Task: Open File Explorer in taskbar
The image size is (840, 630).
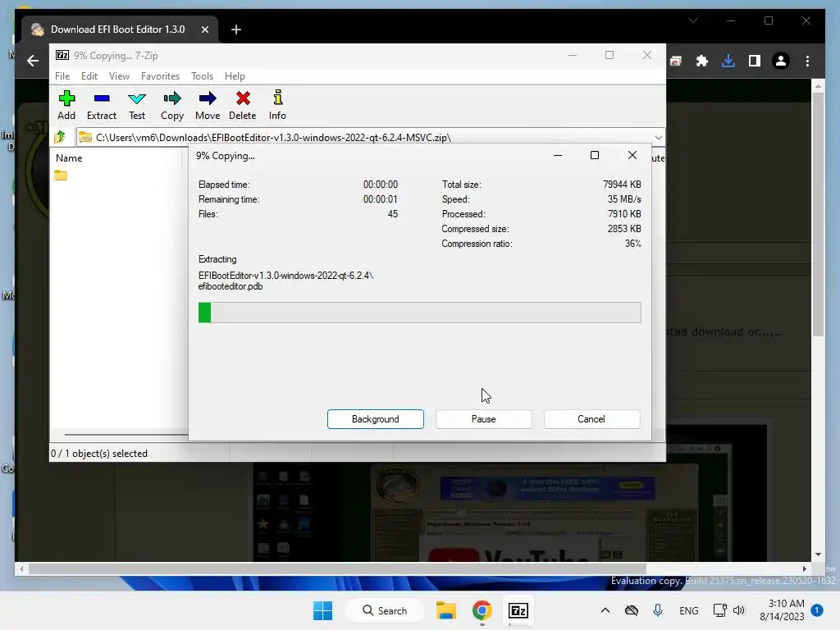Action: (445, 610)
